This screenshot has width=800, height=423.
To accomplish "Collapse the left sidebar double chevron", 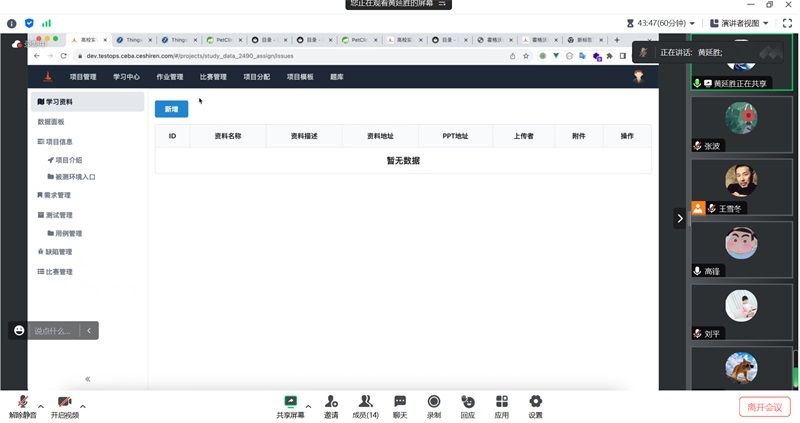I will click(88, 379).
